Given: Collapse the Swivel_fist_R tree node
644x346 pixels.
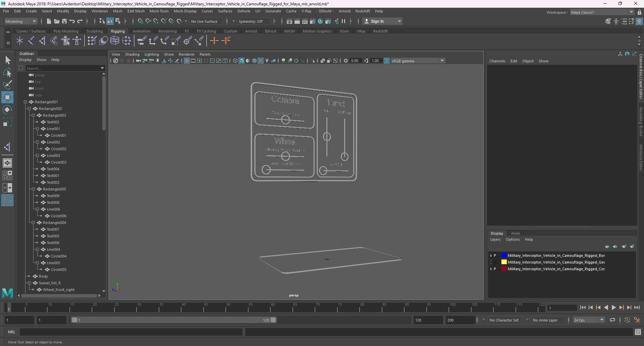Looking at the screenshot, I should tap(29, 283).
